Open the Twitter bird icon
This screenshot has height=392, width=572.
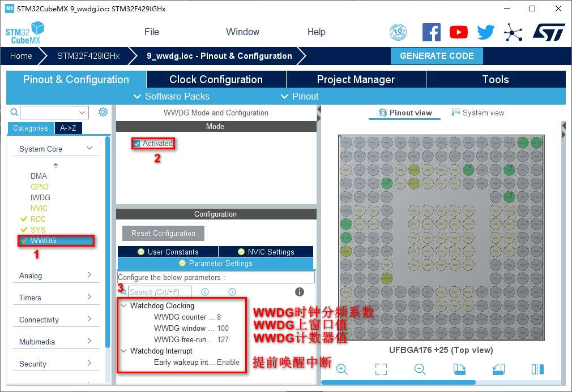pos(485,32)
